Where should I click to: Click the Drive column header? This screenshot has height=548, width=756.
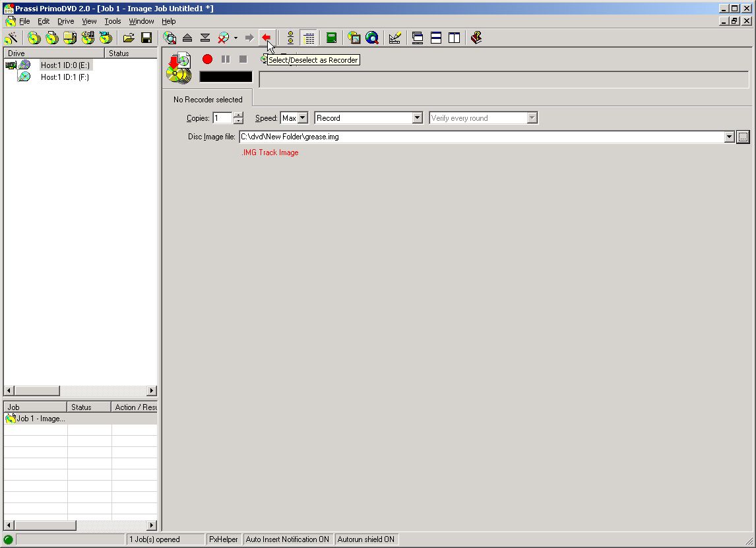(x=54, y=53)
